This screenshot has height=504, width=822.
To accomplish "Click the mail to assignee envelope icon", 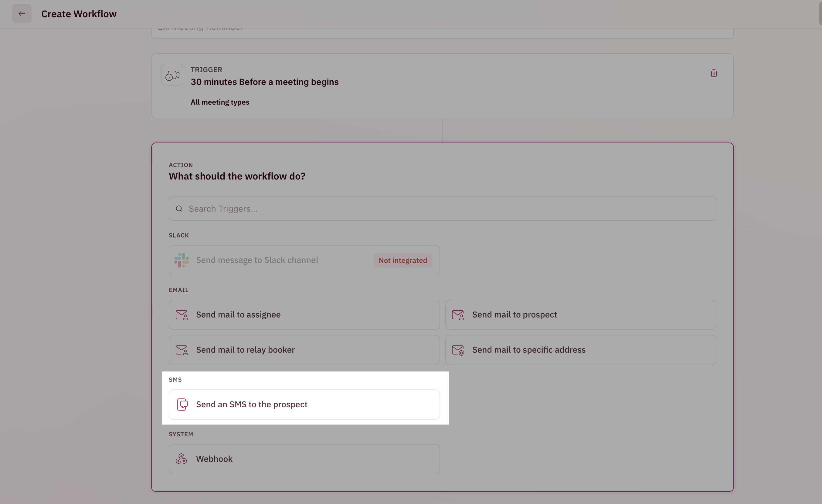I will tap(182, 315).
